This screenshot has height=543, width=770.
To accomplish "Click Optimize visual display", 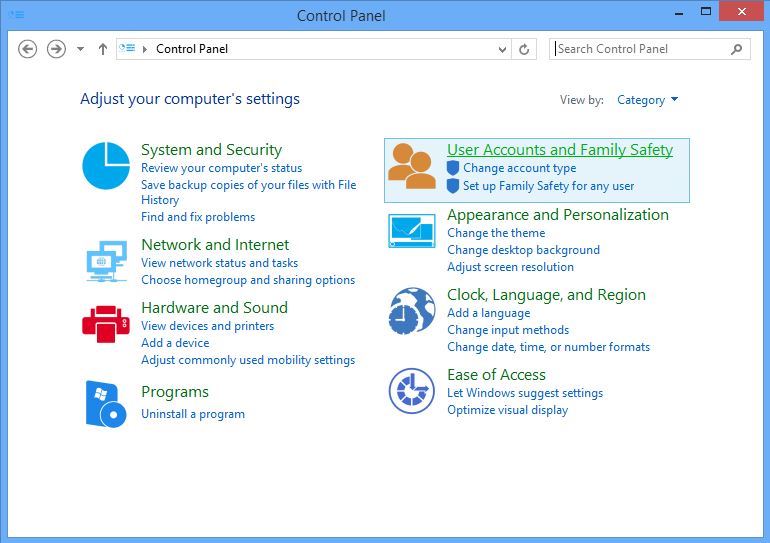I will tap(507, 410).
